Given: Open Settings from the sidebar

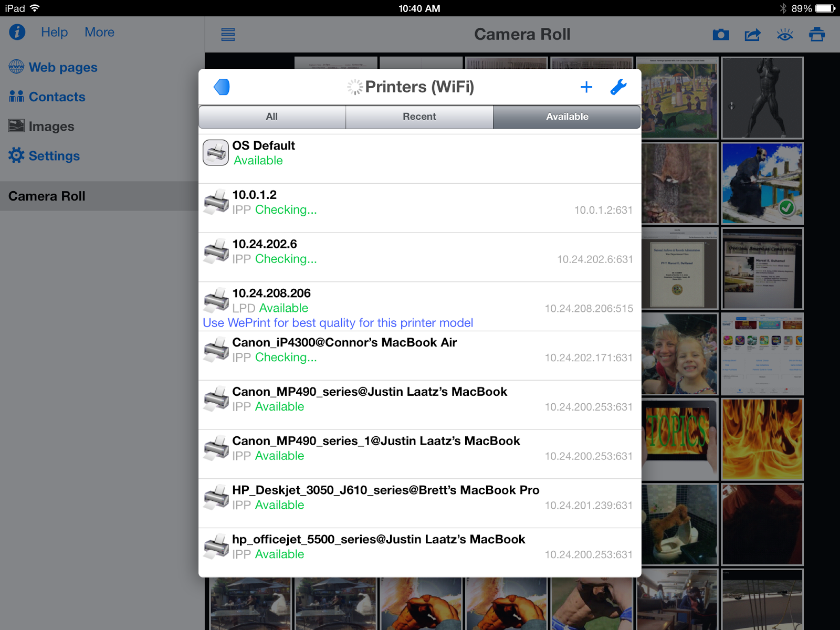Looking at the screenshot, I should [x=52, y=155].
